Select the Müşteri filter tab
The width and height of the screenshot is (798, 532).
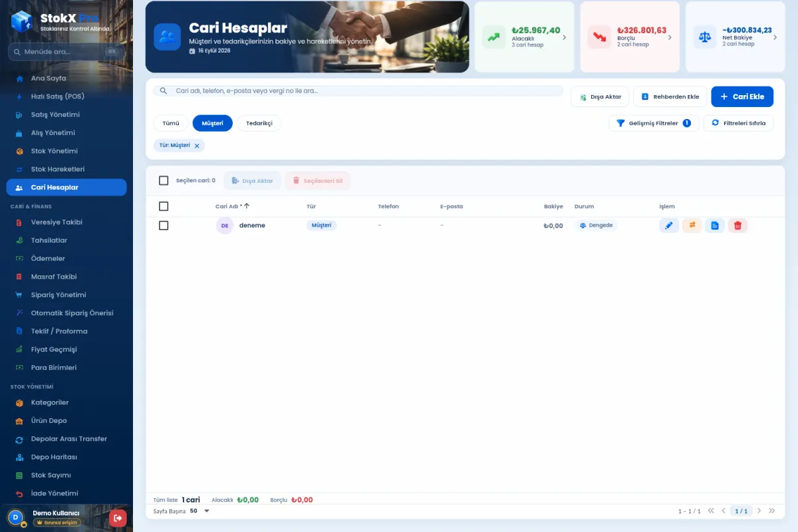point(213,123)
